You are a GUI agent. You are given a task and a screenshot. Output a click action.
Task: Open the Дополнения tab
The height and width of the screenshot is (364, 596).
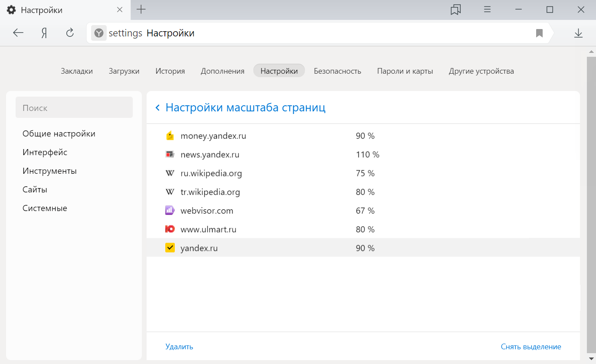[x=223, y=71]
